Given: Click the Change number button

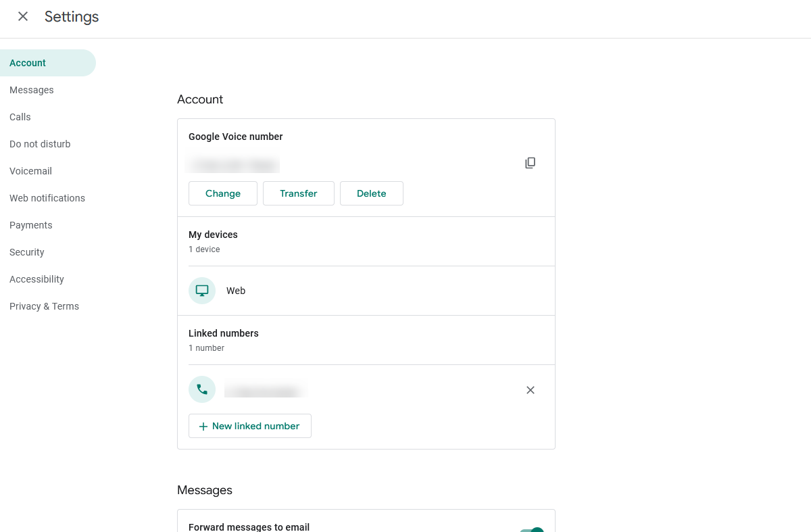Looking at the screenshot, I should [x=222, y=193].
